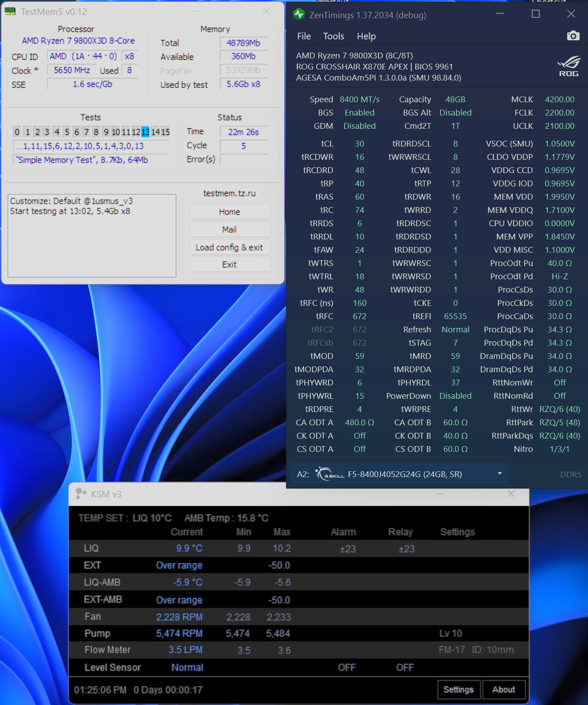Image resolution: width=588 pixels, height=705 pixels.
Task: Click the ROG logo in ZenTimings
Action: pos(569,66)
